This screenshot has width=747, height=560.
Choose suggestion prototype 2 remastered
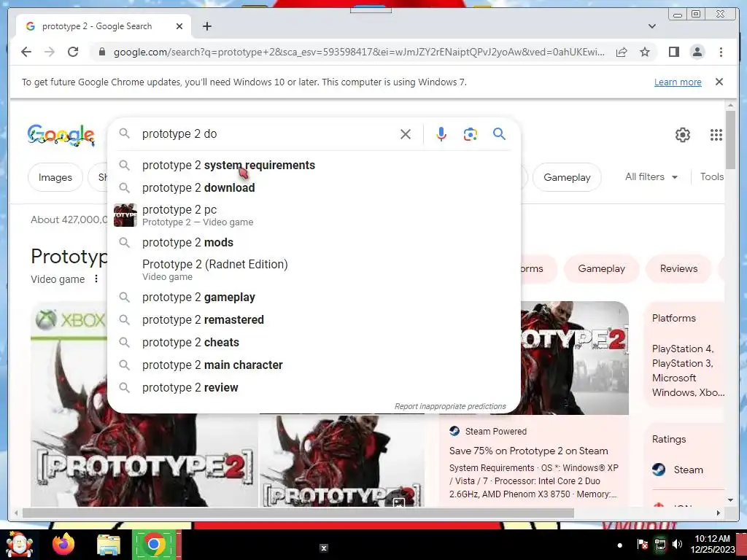point(314,319)
